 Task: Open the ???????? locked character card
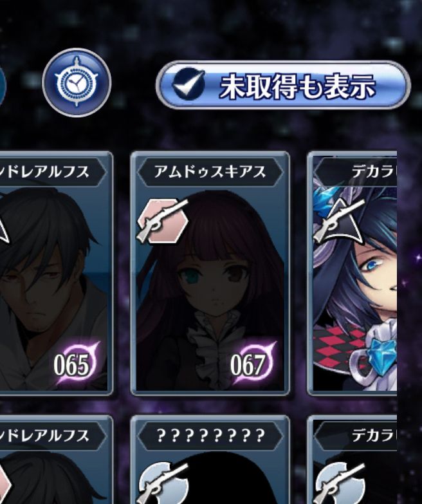click(210, 460)
